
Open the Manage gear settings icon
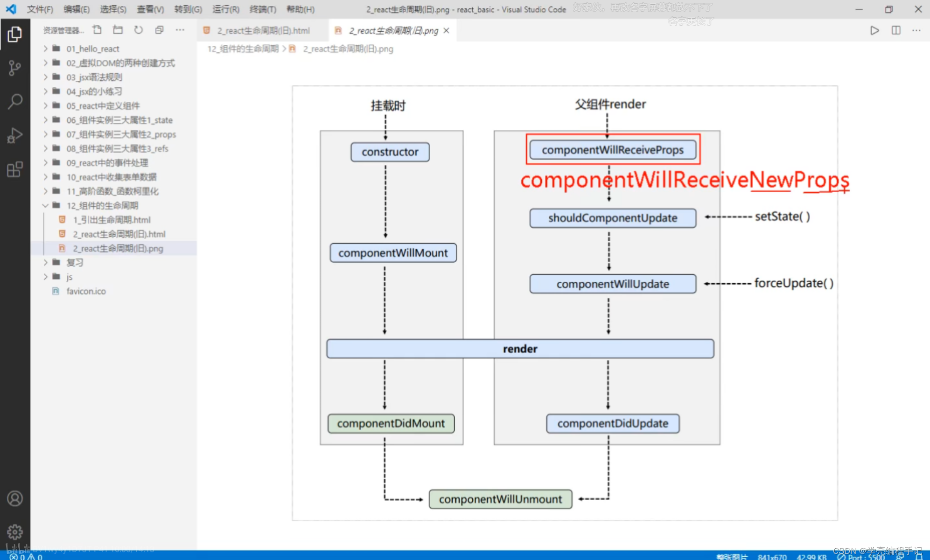coord(15,532)
